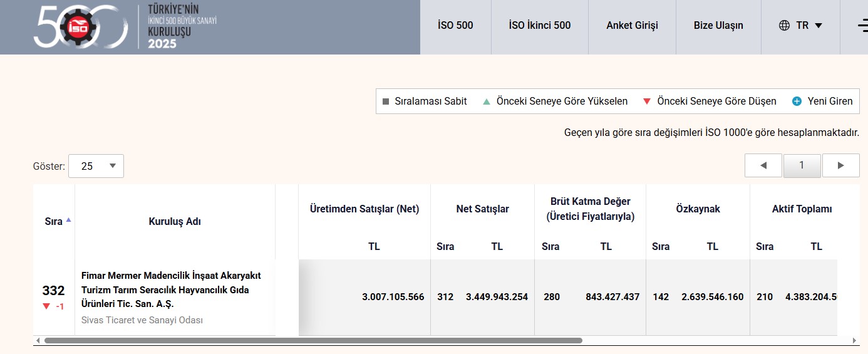The height and width of the screenshot is (354, 868).
Task: Select the Fimar Mermer Madencilik company name
Action: [171, 289]
